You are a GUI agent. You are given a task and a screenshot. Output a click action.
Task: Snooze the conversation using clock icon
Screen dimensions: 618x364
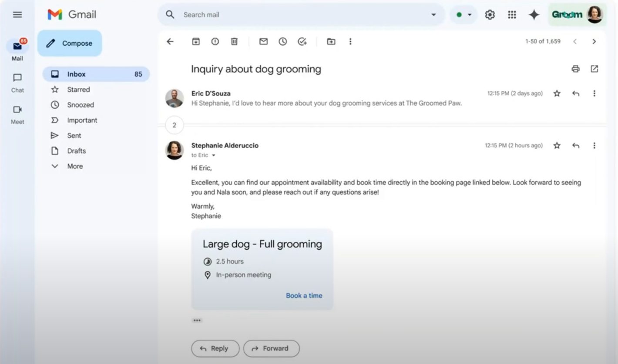pyautogui.click(x=283, y=41)
